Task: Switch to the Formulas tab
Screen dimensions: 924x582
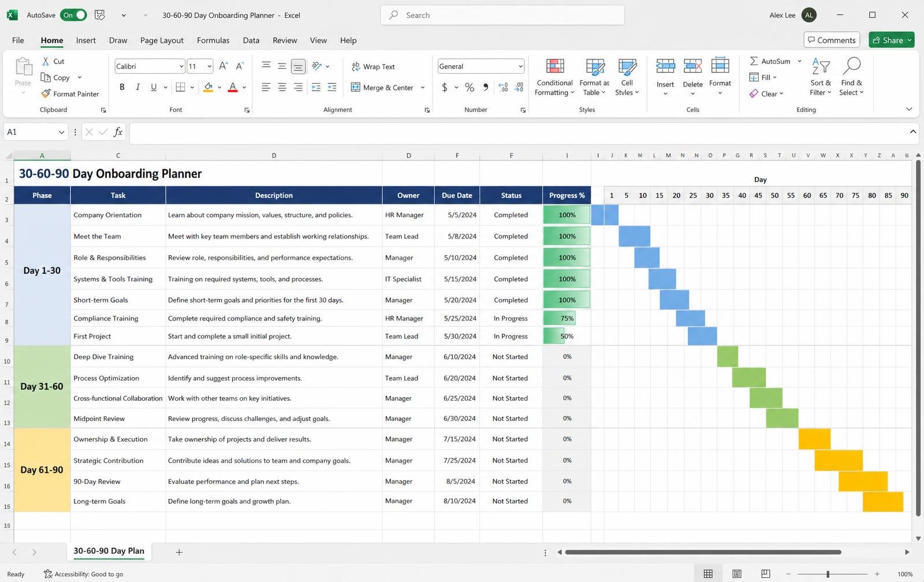Action: coord(213,40)
